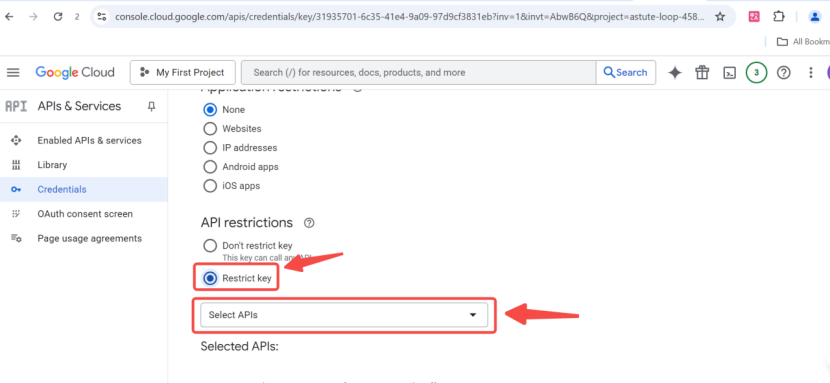Click the browser address bar URL
The image size is (830, 383).
click(x=410, y=17)
